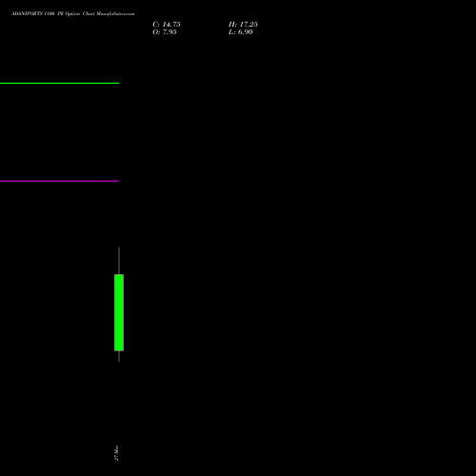Click the green horizontal indicator line

59,83
